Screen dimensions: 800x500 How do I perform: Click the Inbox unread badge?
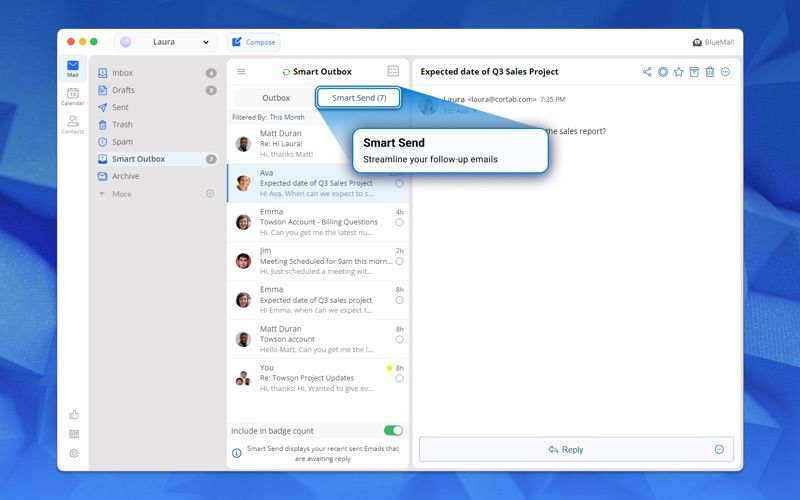pyautogui.click(x=211, y=73)
